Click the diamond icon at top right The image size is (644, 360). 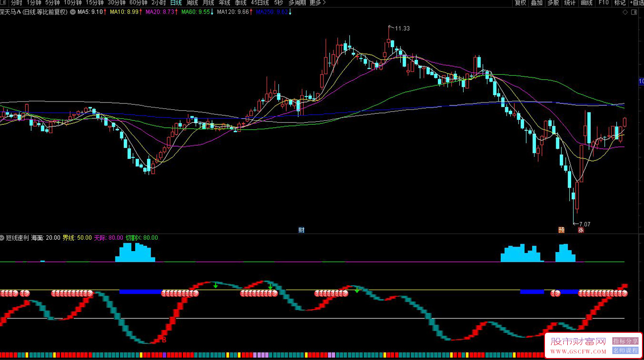click(x=625, y=12)
